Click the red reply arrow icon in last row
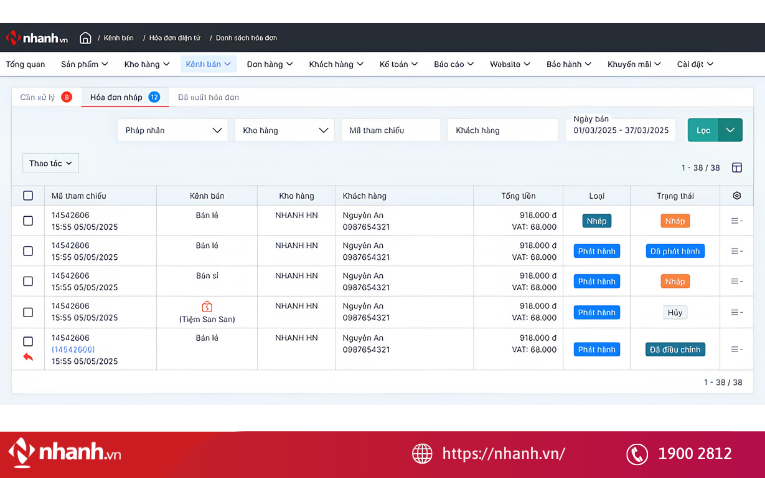Screen dimensions: 765x478 (x=28, y=357)
